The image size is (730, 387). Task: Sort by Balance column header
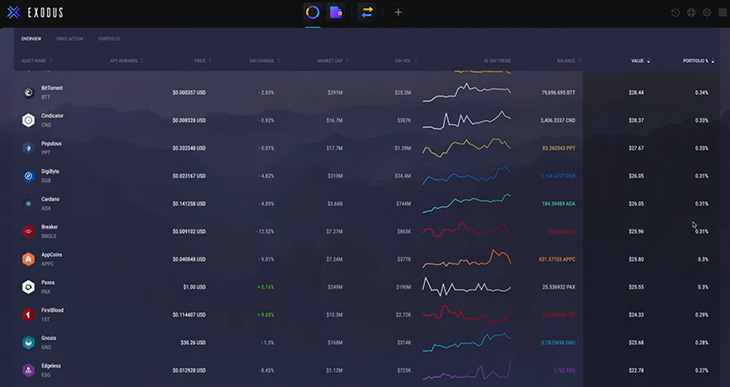569,61
